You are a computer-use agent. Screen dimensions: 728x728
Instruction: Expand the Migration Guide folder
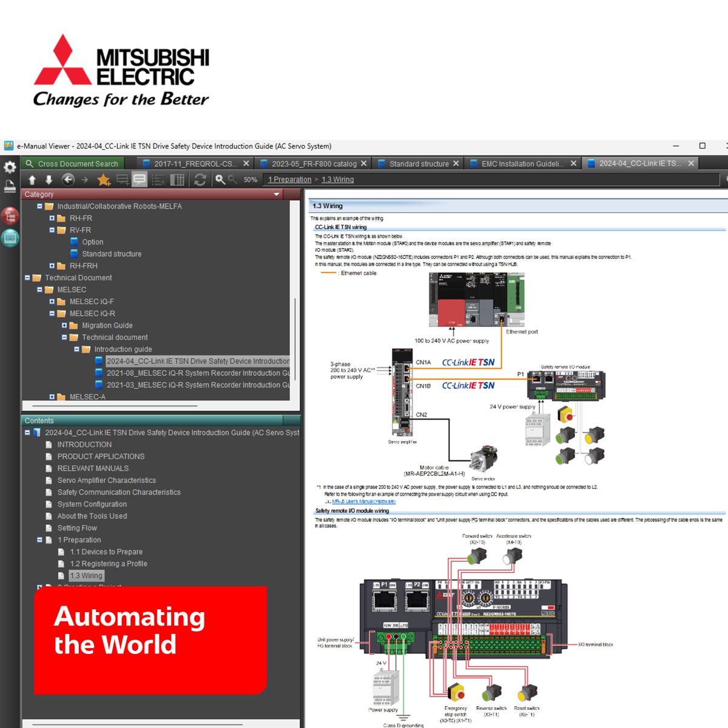[x=64, y=325]
